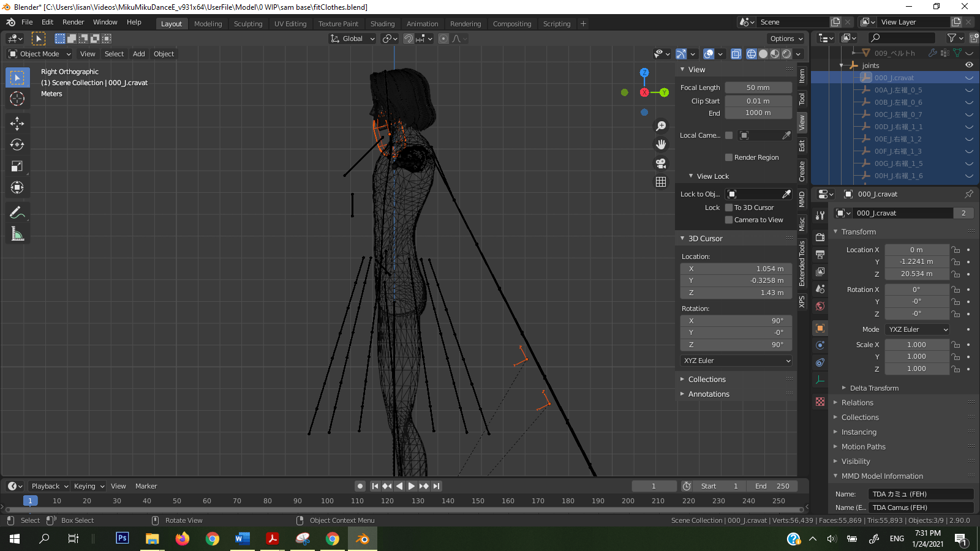The image size is (980, 551).
Task: Click frame 100 on the timeline
Action: [x=328, y=500]
